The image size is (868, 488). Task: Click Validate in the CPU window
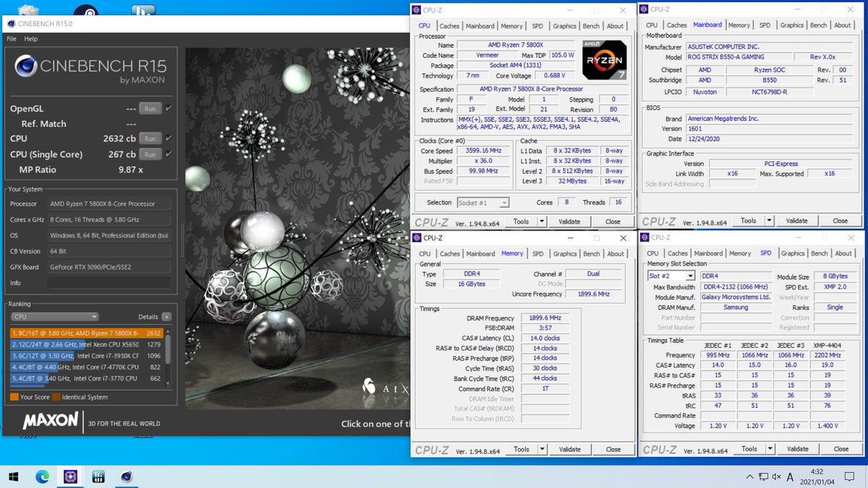point(569,222)
